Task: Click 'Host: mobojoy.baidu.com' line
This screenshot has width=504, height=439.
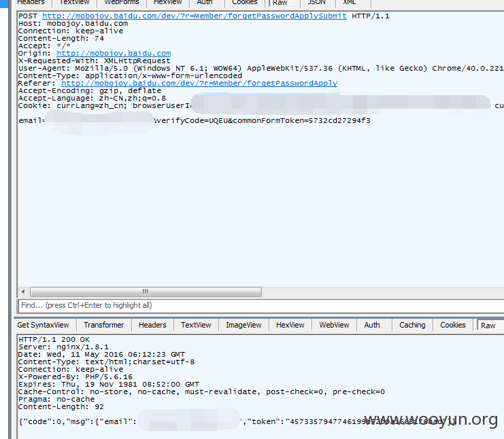Action: 73,23
